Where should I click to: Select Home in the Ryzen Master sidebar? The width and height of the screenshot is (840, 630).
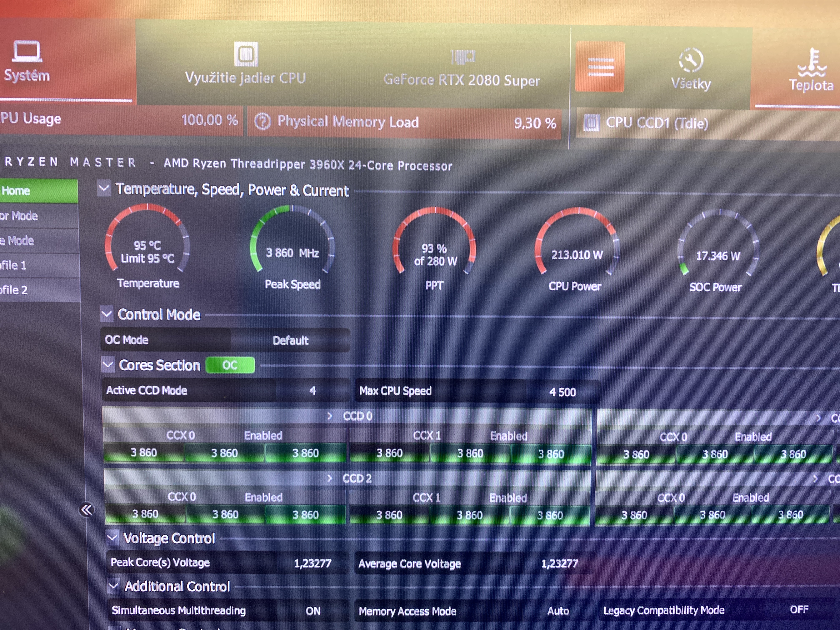point(39,191)
